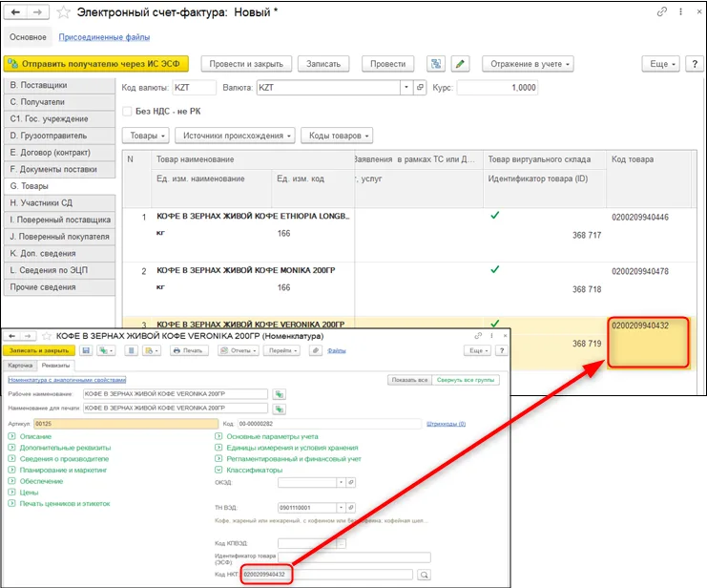Viewport: 707px width, 588px height.
Task: Click the paperclip attachment icon in Номенклатура toolbar
Action: click(x=316, y=350)
